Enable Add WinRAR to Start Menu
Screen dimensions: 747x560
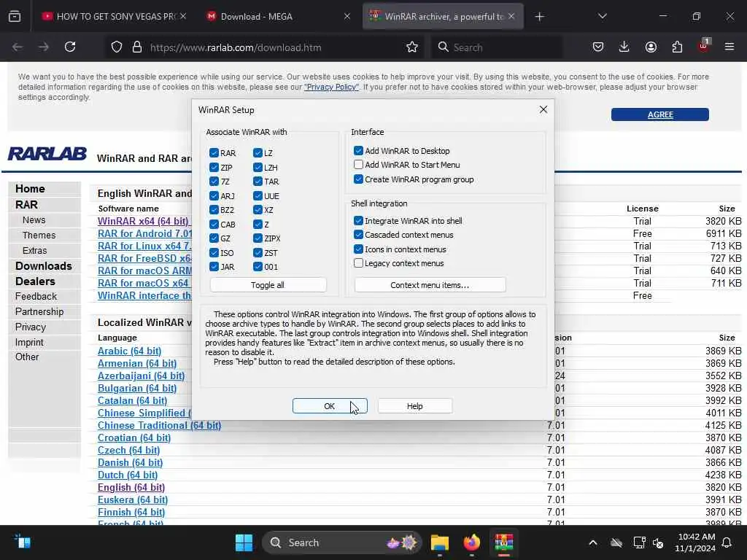(x=359, y=165)
